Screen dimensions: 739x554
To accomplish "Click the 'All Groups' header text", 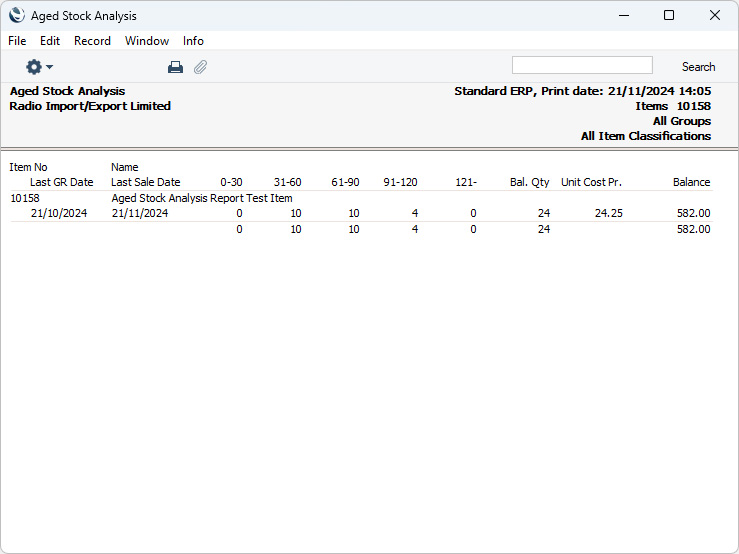I will coord(682,121).
